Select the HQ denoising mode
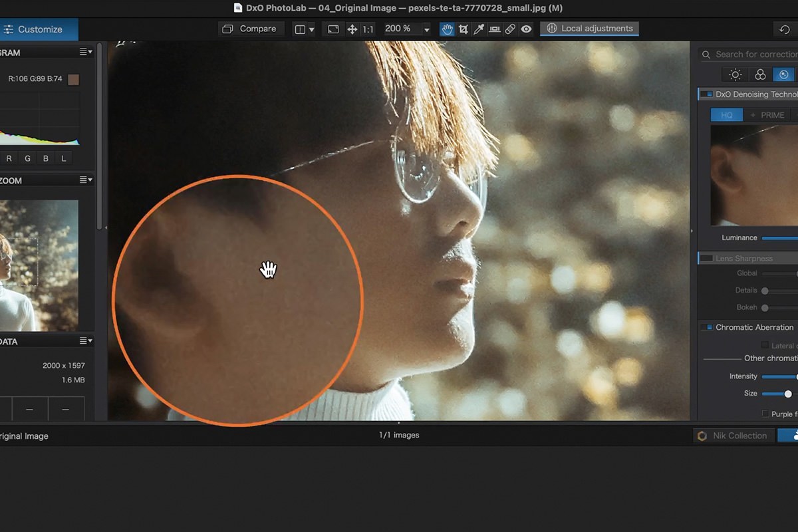 [726, 115]
